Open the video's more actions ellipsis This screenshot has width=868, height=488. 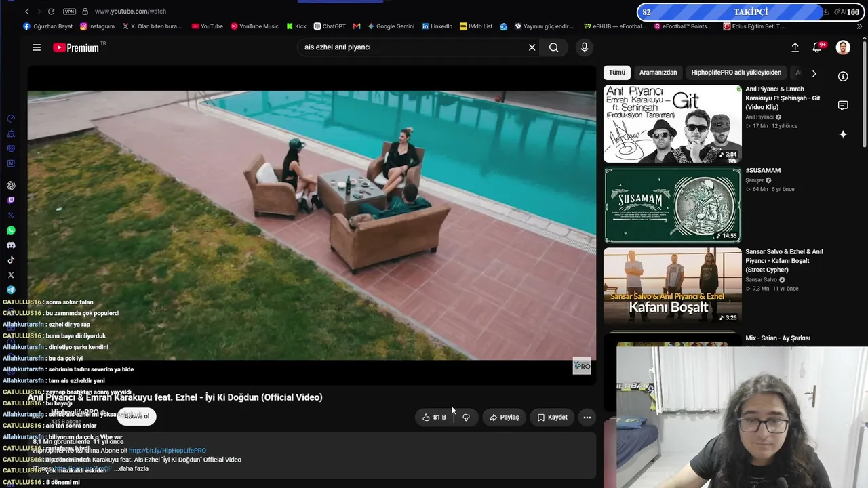tap(587, 418)
